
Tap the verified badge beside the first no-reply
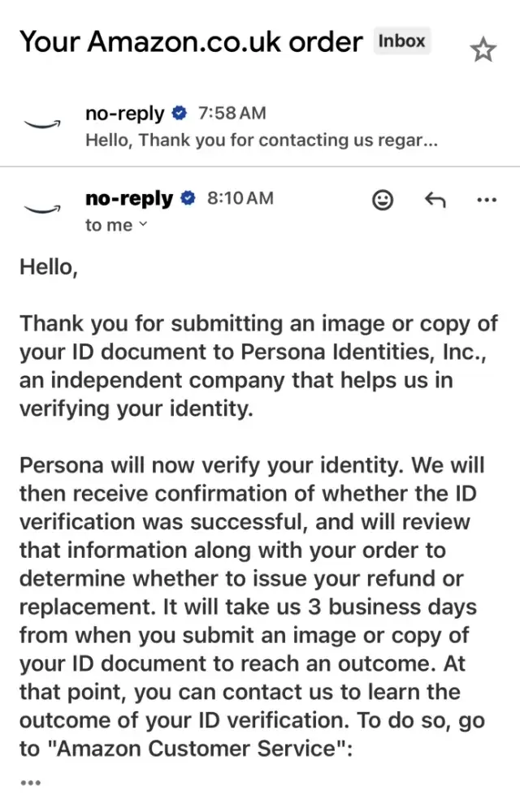(x=180, y=114)
